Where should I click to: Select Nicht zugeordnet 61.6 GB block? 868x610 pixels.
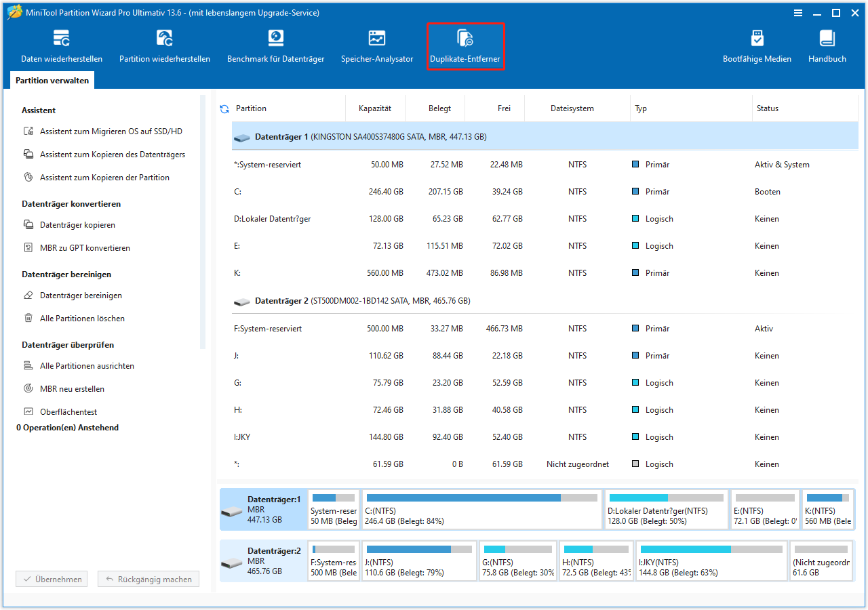click(x=821, y=561)
